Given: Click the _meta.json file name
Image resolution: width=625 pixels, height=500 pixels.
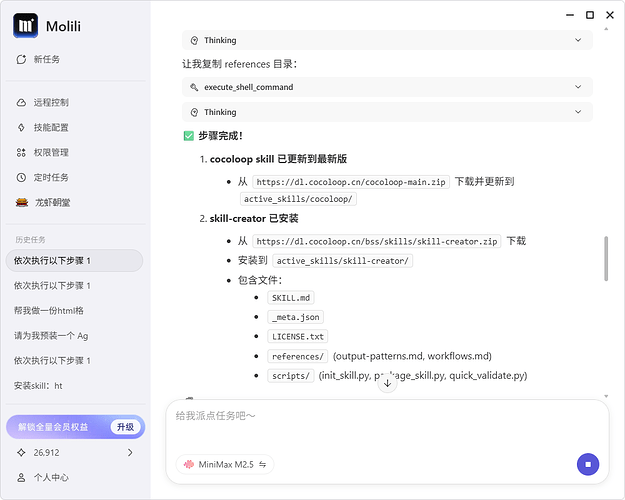Looking at the screenshot, I should (x=295, y=317).
